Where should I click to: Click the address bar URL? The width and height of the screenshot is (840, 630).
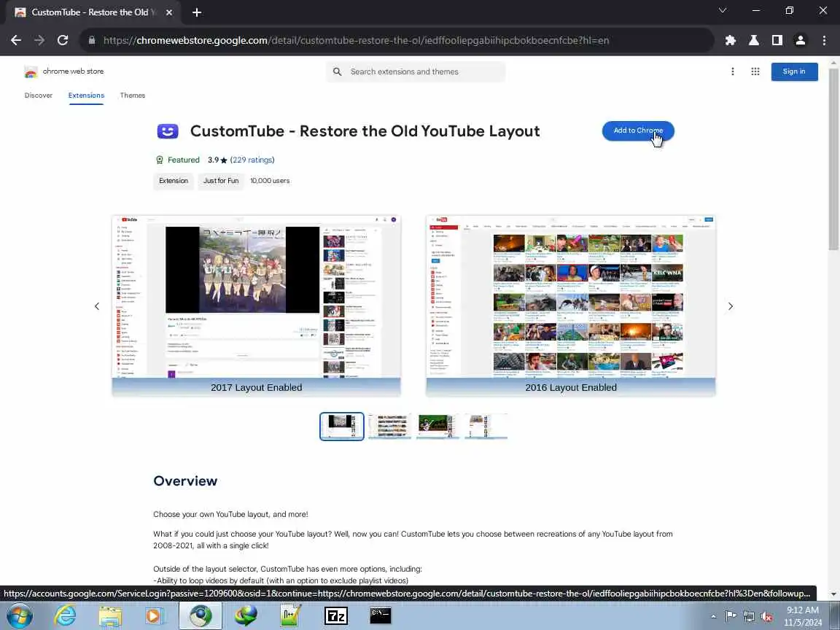point(357,40)
